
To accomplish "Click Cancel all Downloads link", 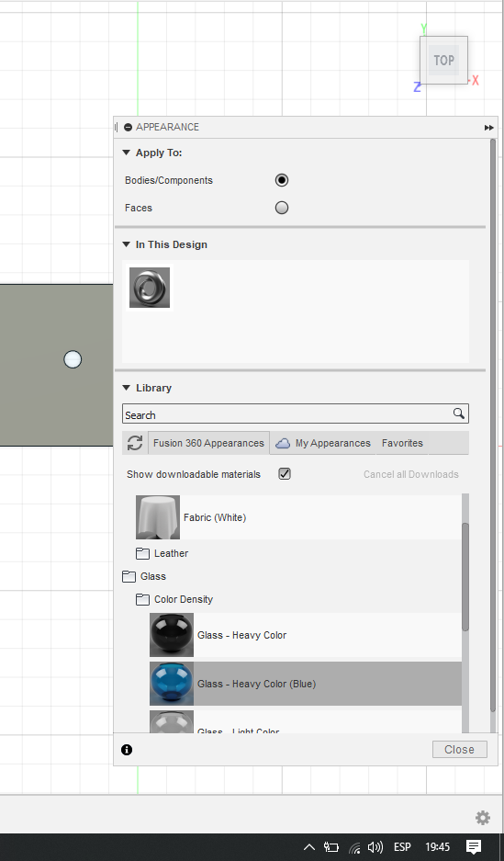I will [x=410, y=474].
